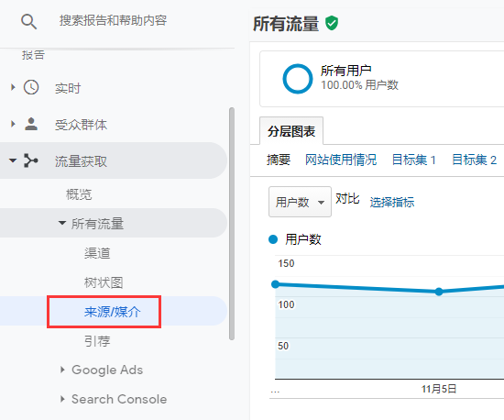Open the 用户数 metric dropdown
Screen dimensions: 504x420
point(300,202)
